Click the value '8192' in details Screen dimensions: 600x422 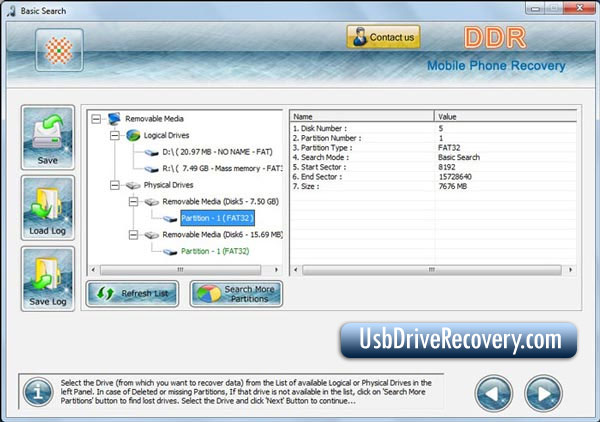coord(447,167)
